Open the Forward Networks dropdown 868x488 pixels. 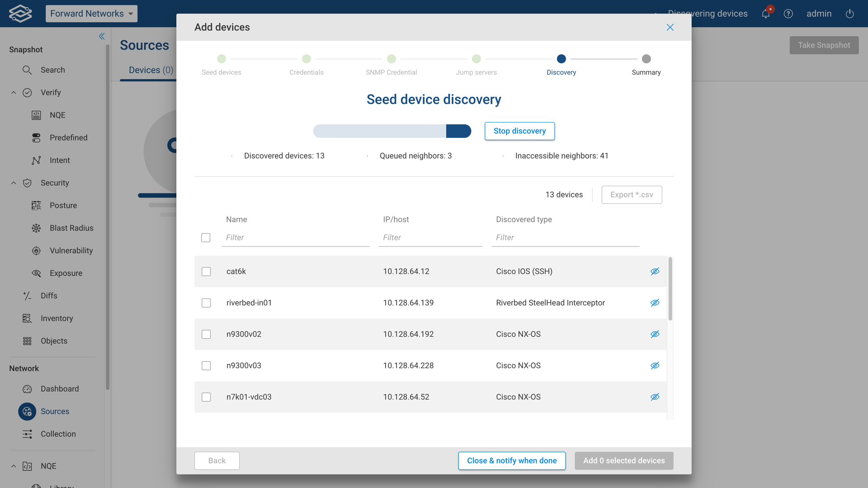(x=91, y=14)
